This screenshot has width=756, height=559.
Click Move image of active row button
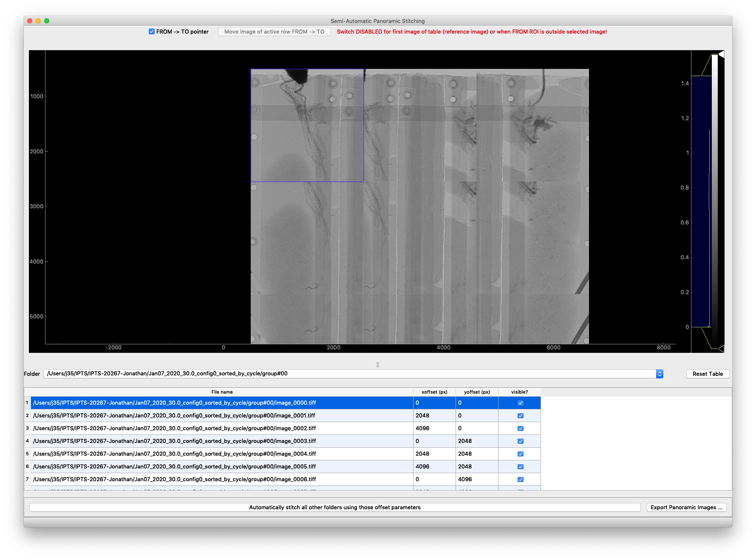pyautogui.click(x=274, y=32)
